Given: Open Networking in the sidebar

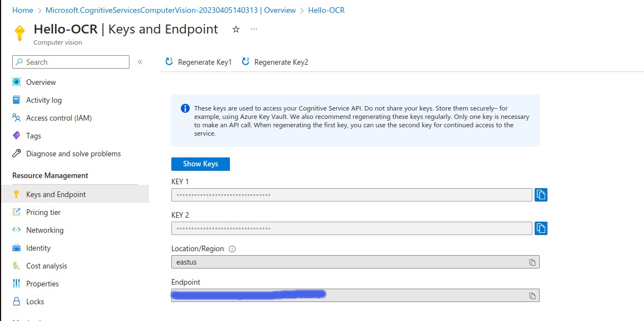Looking at the screenshot, I should (45, 230).
